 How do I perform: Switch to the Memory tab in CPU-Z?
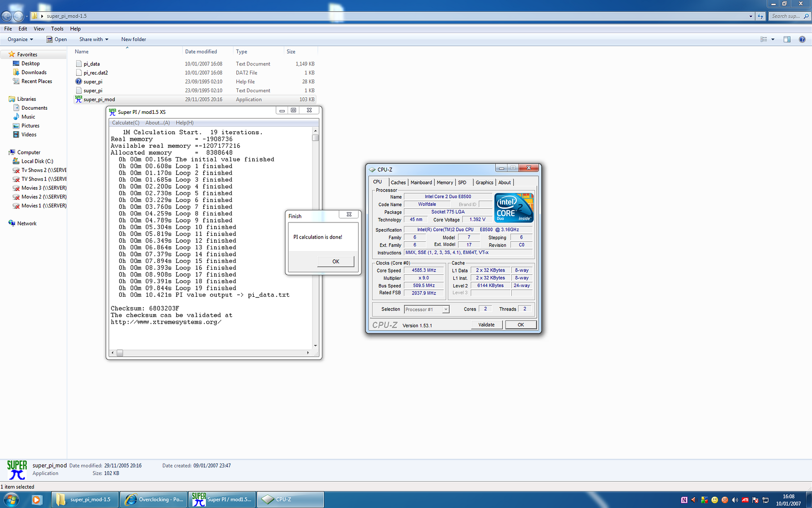pyautogui.click(x=445, y=183)
